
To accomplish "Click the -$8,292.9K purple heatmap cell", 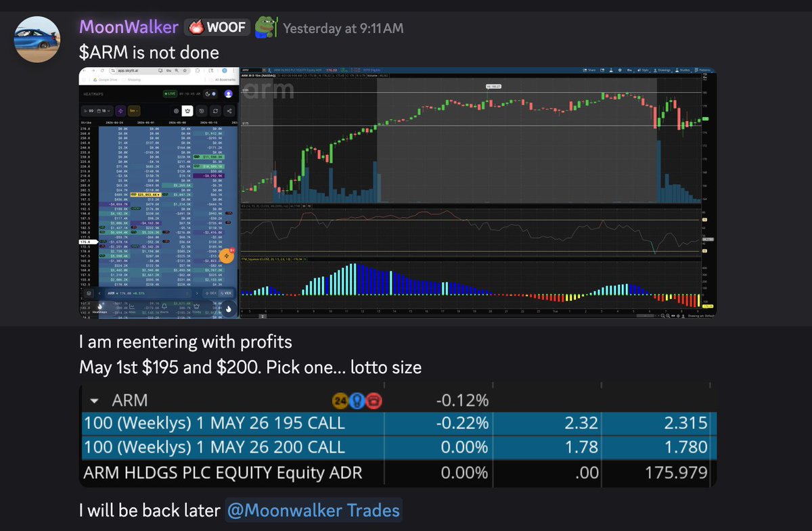I will click(x=209, y=176).
